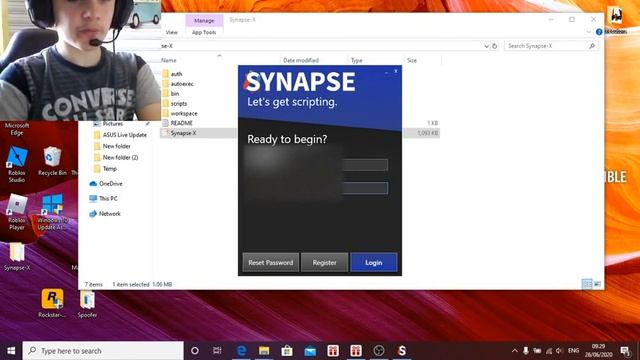
Task: Open Mail app from taskbar
Action: point(310,351)
